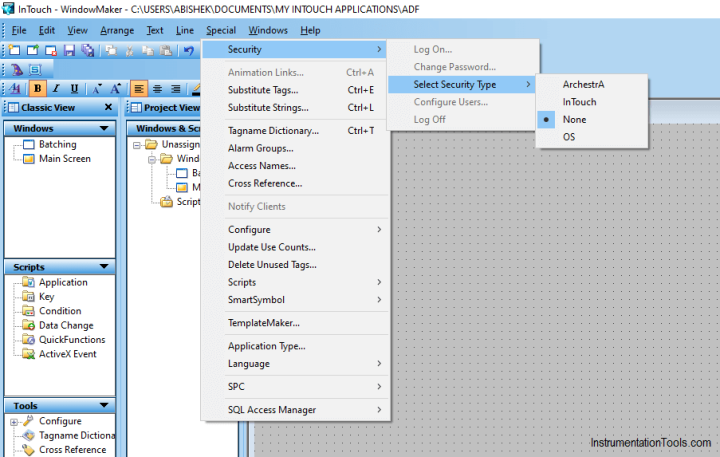Collapse the Windows panel header arrow

tap(104, 128)
